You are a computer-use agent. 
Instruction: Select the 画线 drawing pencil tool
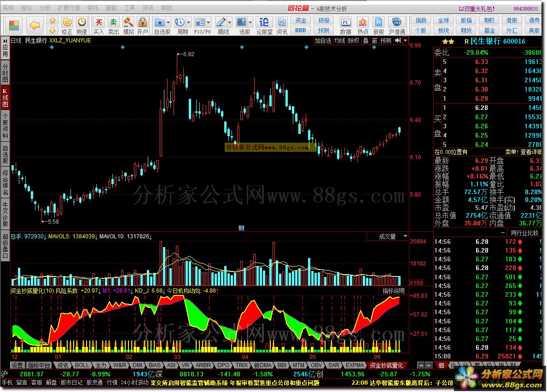(221, 23)
